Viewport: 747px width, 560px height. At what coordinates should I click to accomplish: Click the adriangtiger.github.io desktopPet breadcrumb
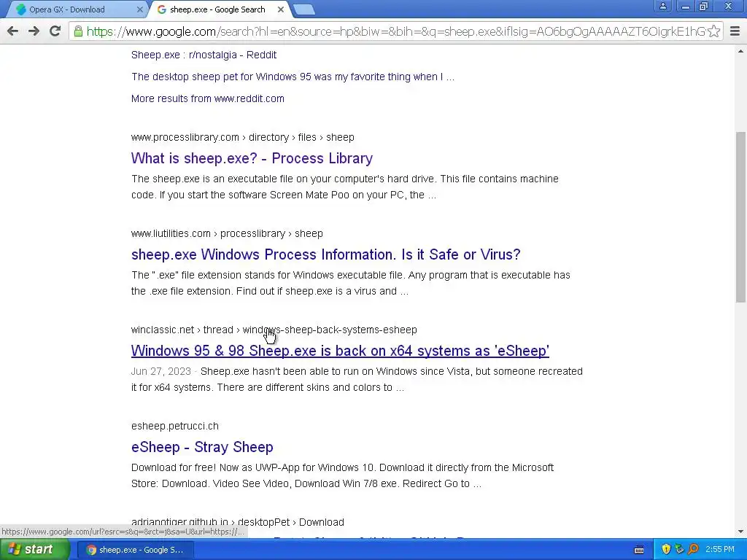(x=237, y=522)
